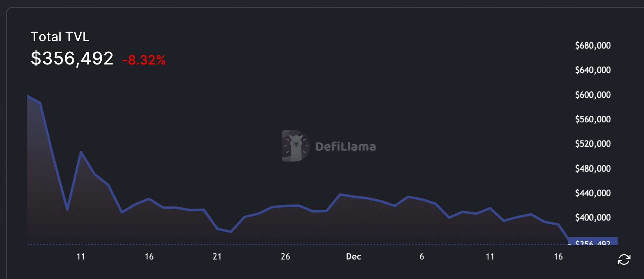The height and width of the screenshot is (279, 644).
Task: Click the Total TVL heading
Action: click(x=60, y=37)
